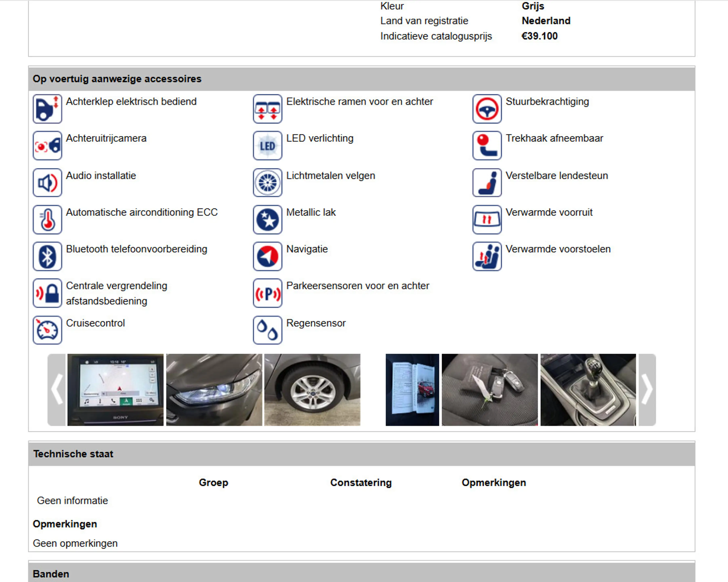Screen dimensions: 728x582
Task: Click the Verwarmde voorruit windshield icon
Action: point(487,219)
